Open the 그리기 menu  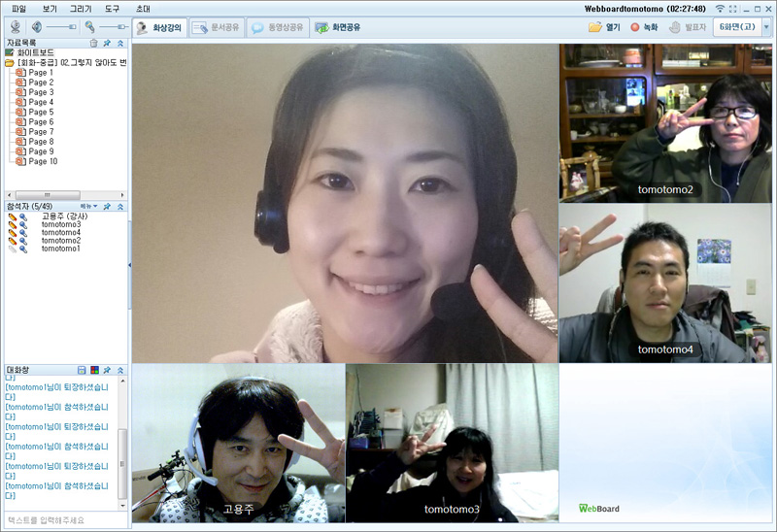tap(81, 8)
